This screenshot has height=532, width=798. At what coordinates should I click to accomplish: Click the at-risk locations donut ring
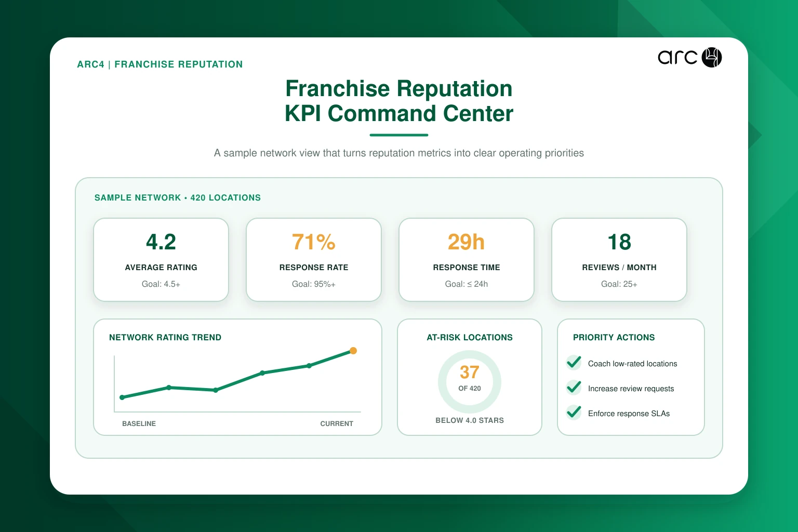coord(470,382)
